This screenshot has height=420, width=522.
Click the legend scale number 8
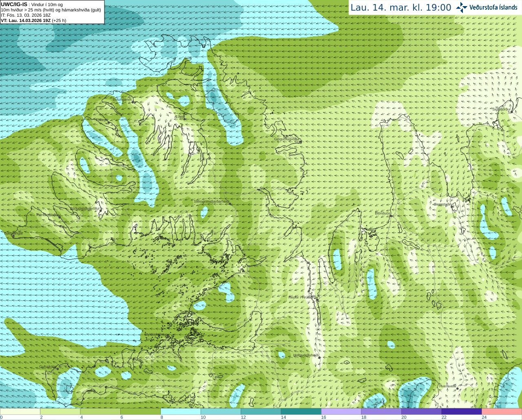click(161, 417)
